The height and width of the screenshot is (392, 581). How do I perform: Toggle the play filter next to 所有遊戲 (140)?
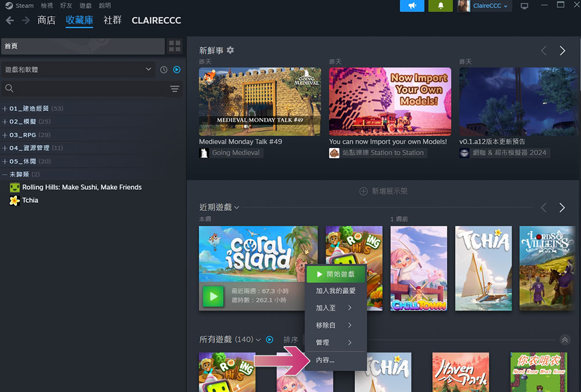270,340
